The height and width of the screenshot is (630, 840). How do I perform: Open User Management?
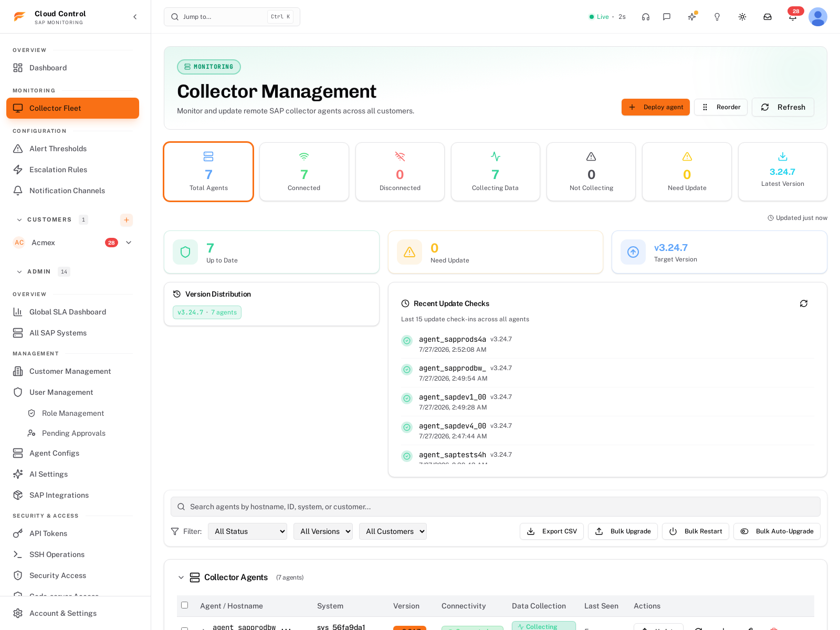tap(72, 392)
